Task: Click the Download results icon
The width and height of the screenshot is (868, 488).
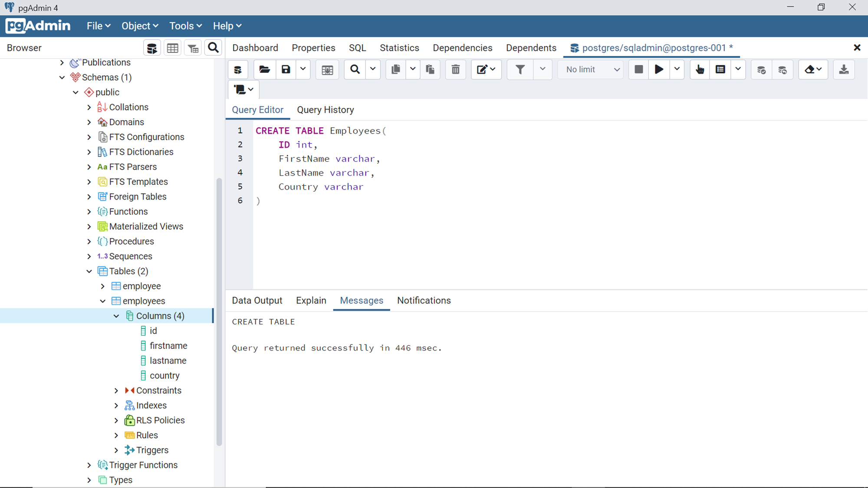Action: coord(844,69)
